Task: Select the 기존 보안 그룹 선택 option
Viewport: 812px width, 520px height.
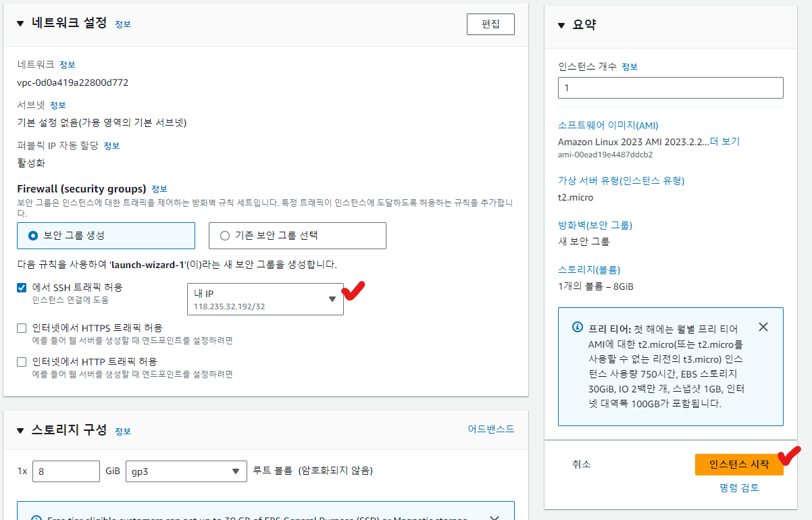Action: [225, 236]
